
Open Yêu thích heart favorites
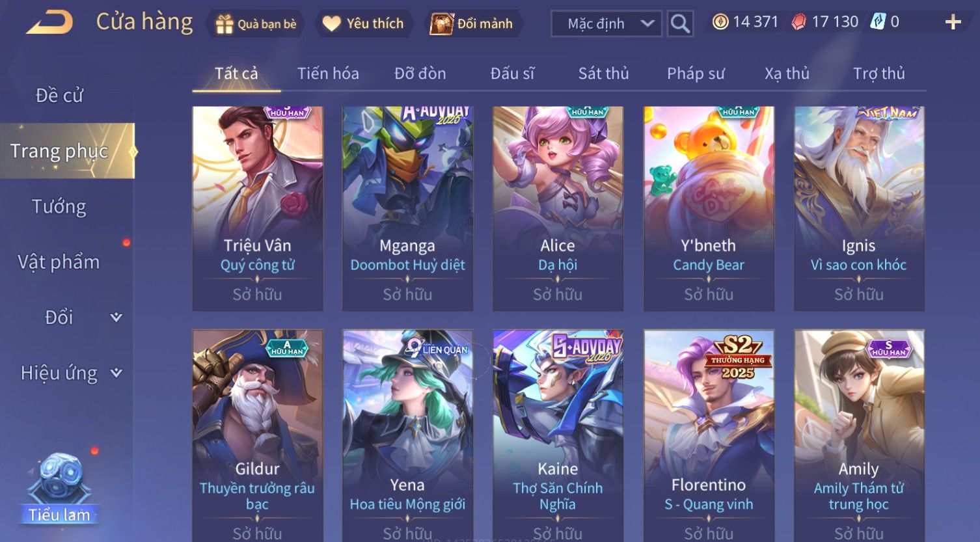(x=332, y=24)
